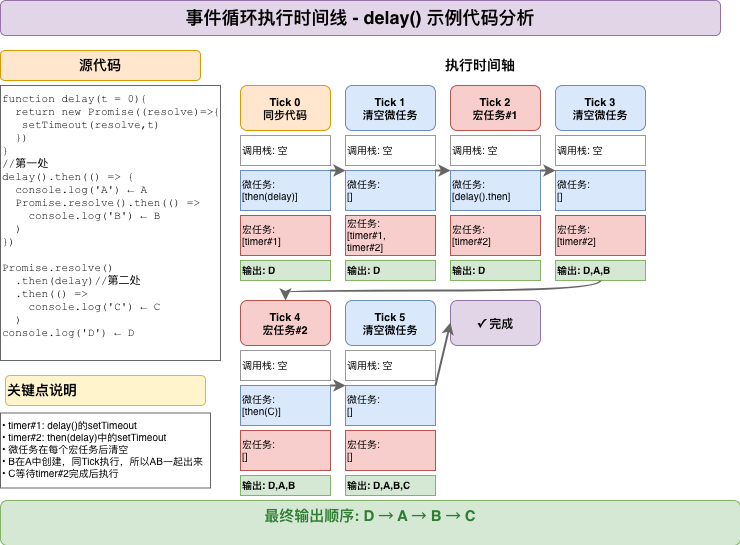This screenshot has height=545, width=740.
Task: Select the Tick 0 同步代码 header box
Action: pyautogui.click(x=285, y=108)
